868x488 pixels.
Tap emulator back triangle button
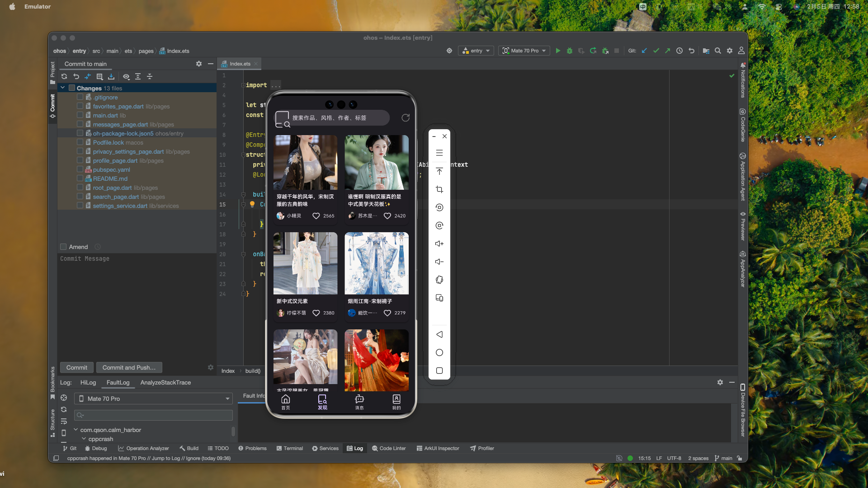coord(439,334)
